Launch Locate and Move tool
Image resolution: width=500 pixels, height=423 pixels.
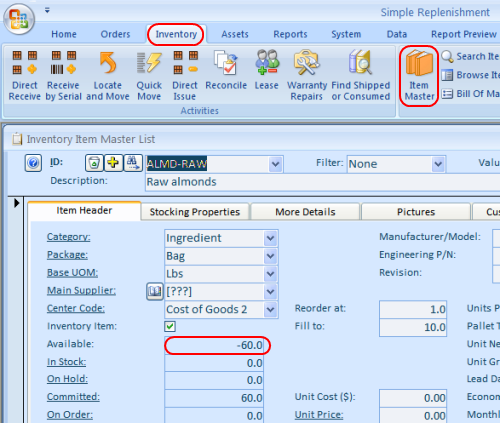point(108,75)
